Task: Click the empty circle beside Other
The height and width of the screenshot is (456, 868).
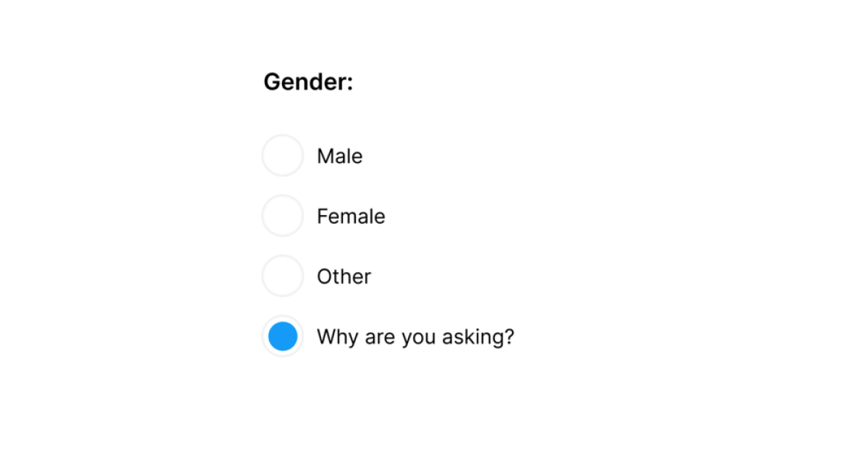Action: click(x=283, y=276)
